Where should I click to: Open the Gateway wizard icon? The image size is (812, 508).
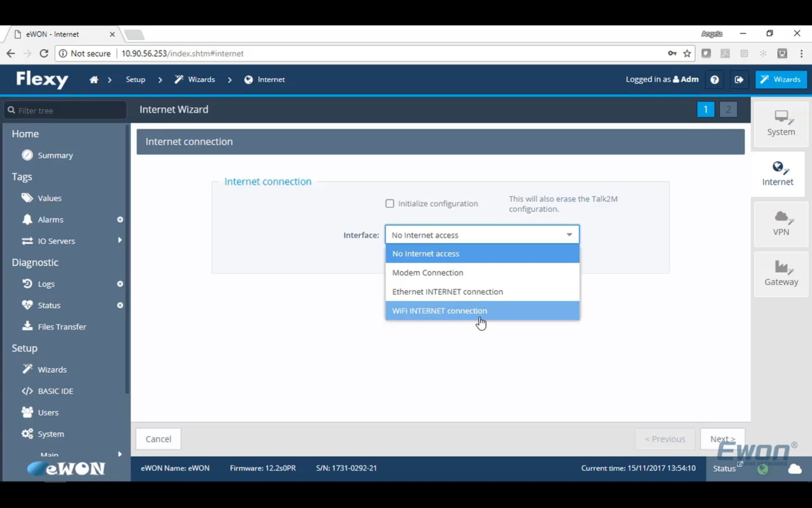(x=781, y=273)
